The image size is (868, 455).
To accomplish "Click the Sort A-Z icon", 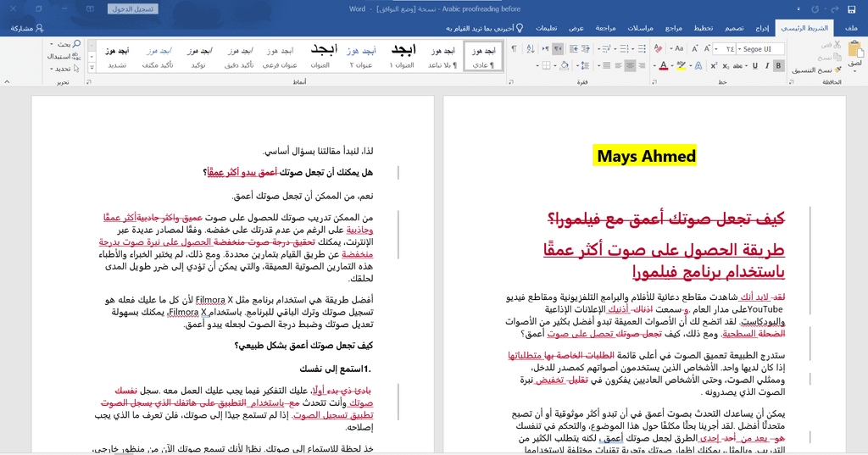I will click(531, 49).
